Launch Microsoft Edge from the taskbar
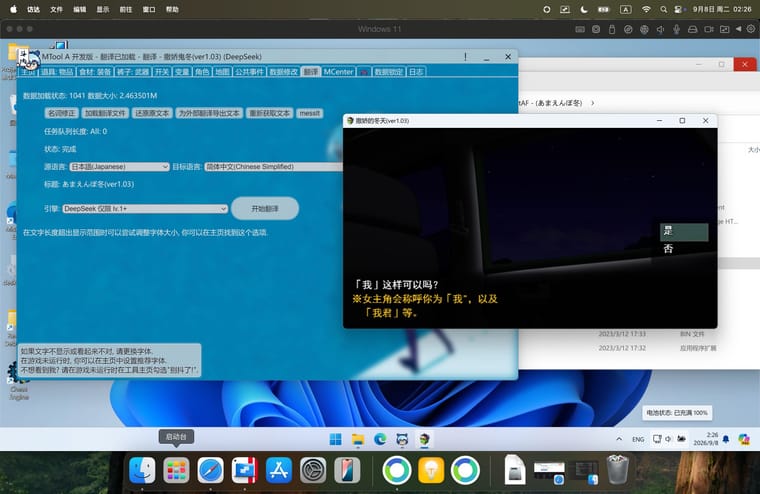Viewport: 760px width, 494px height. (x=380, y=439)
